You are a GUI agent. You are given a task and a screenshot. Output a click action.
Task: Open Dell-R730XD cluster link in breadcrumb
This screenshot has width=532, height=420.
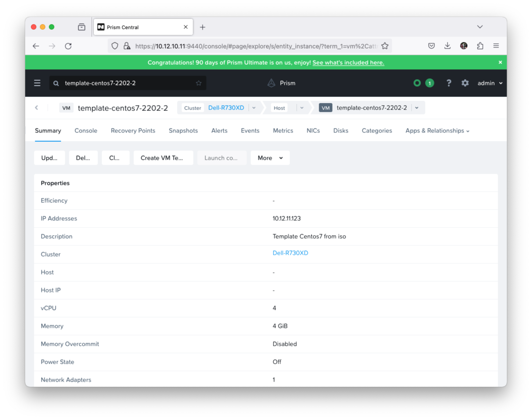point(226,108)
